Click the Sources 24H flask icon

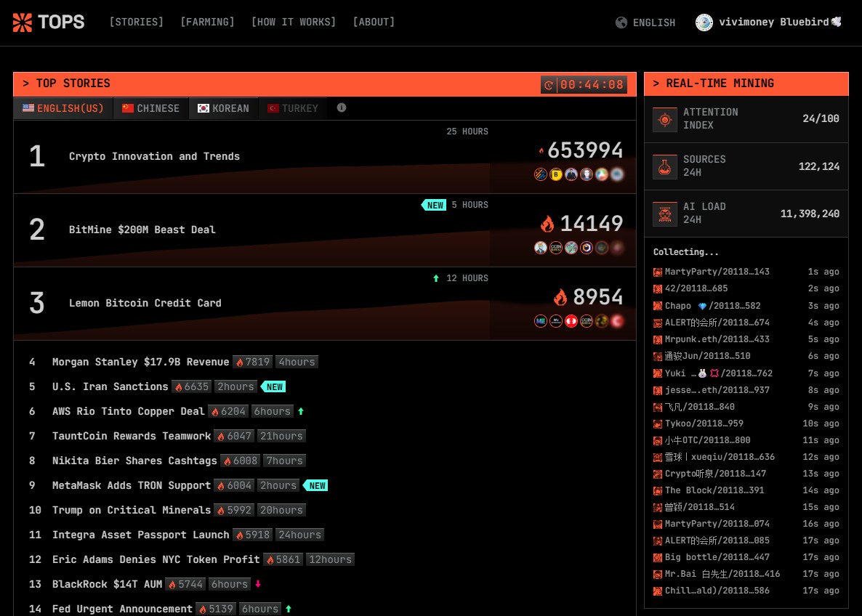664,166
